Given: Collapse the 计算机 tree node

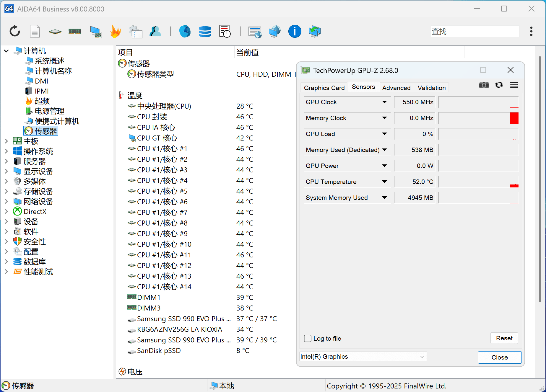Looking at the screenshot, I should point(6,51).
